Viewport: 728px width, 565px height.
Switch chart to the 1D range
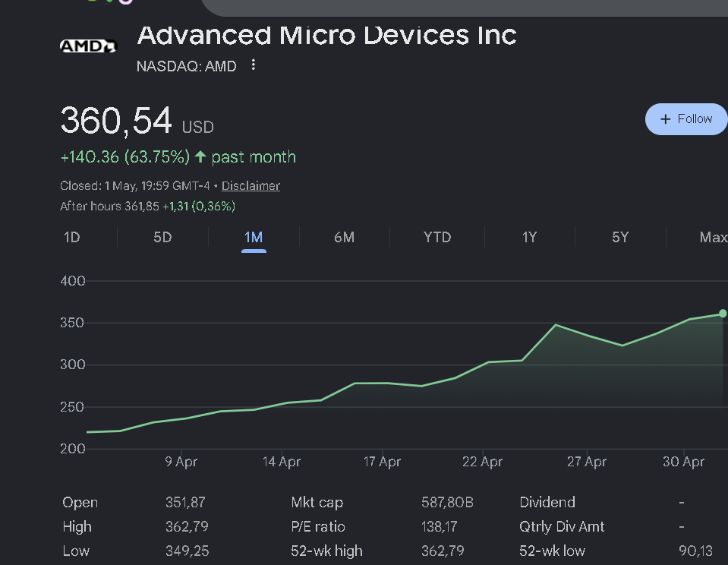click(71, 238)
